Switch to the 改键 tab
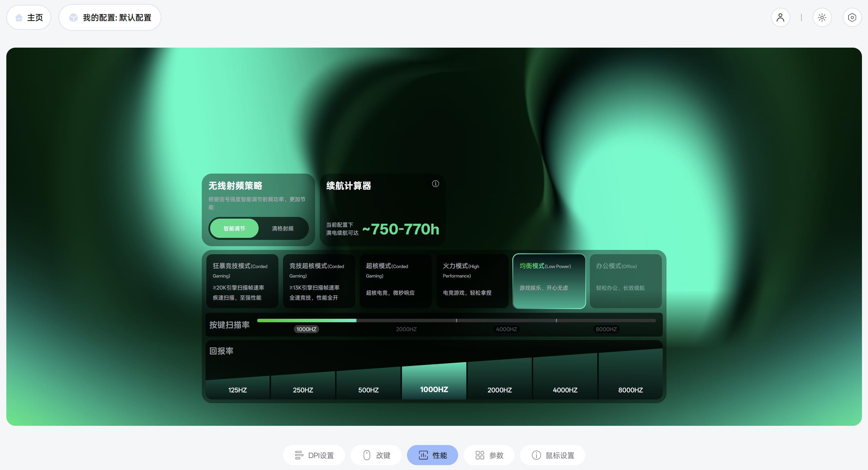This screenshot has width=868, height=470. coord(376,455)
